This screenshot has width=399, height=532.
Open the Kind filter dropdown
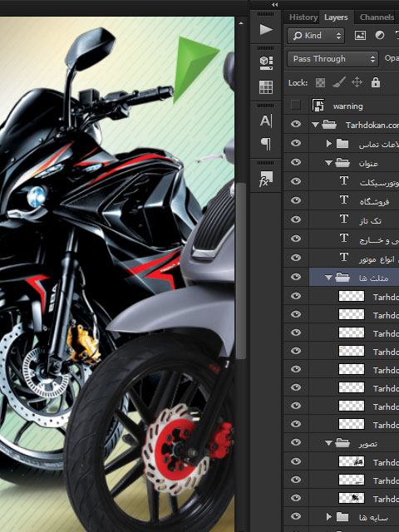tap(316, 35)
